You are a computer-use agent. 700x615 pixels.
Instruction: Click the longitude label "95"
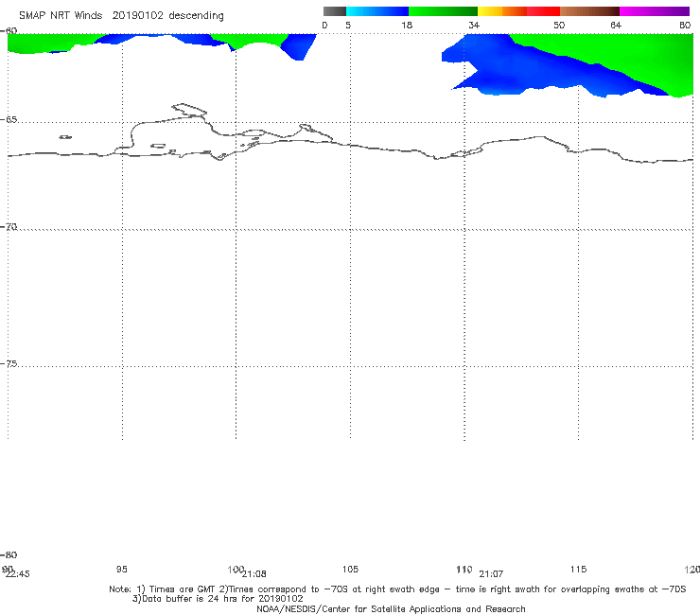click(x=121, y=569)
